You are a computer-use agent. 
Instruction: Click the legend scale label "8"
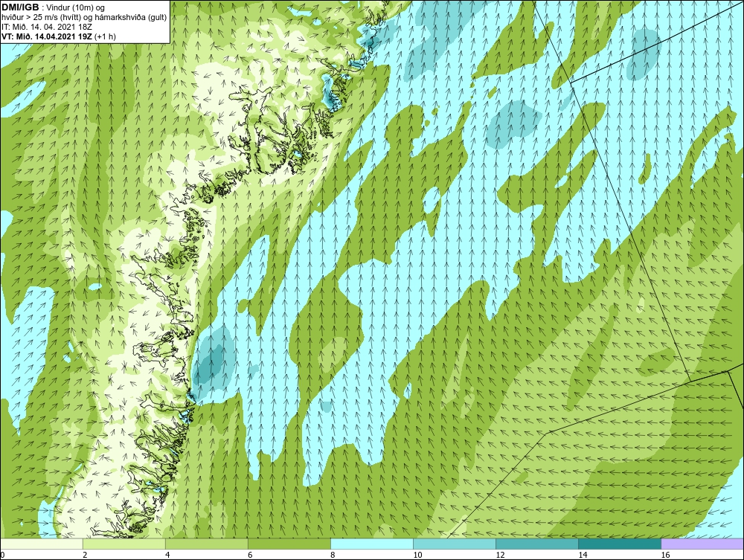pos(332,556)
